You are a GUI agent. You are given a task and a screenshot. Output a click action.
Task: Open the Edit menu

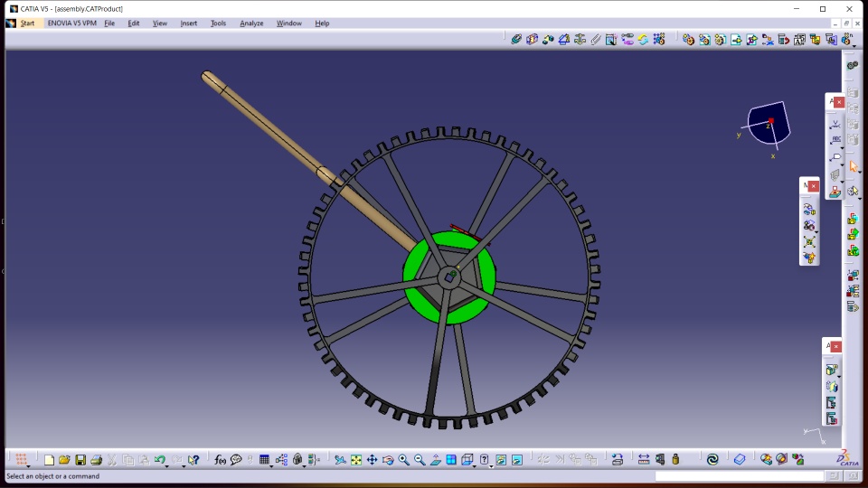pyautogui.click(x=134, y=23)
